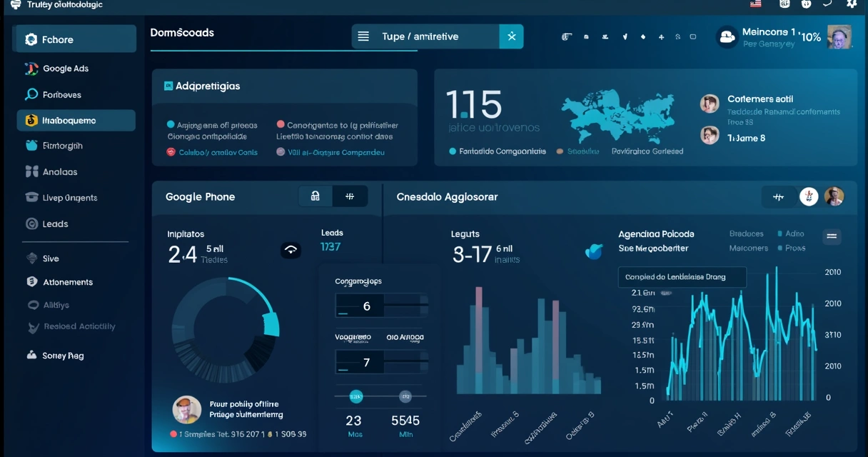Open the Ationements sidebar icon
The width and height of the screenshot is (868, 457).
(31, 282)
